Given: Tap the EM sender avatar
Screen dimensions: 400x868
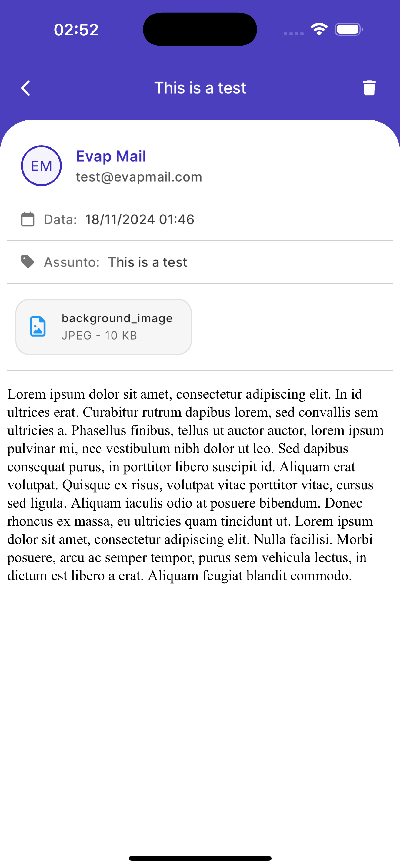Looking at the screenshot, I should coord(41,166).
